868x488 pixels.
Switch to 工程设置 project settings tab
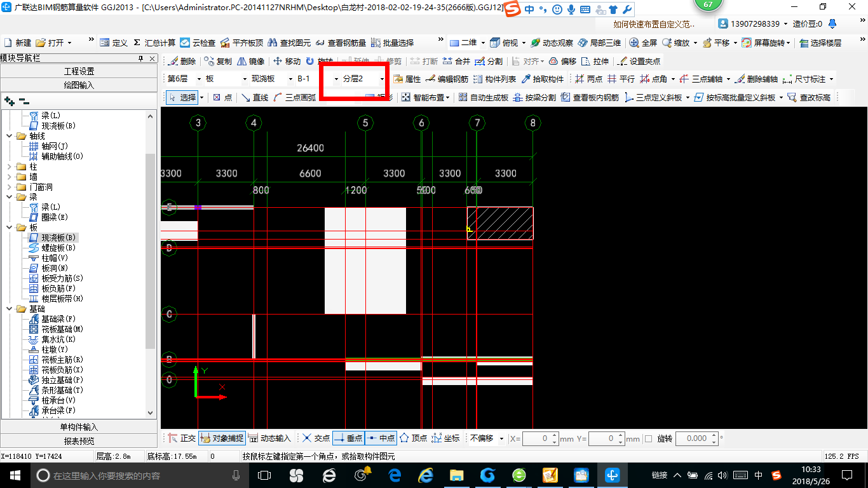pos(79,71)
